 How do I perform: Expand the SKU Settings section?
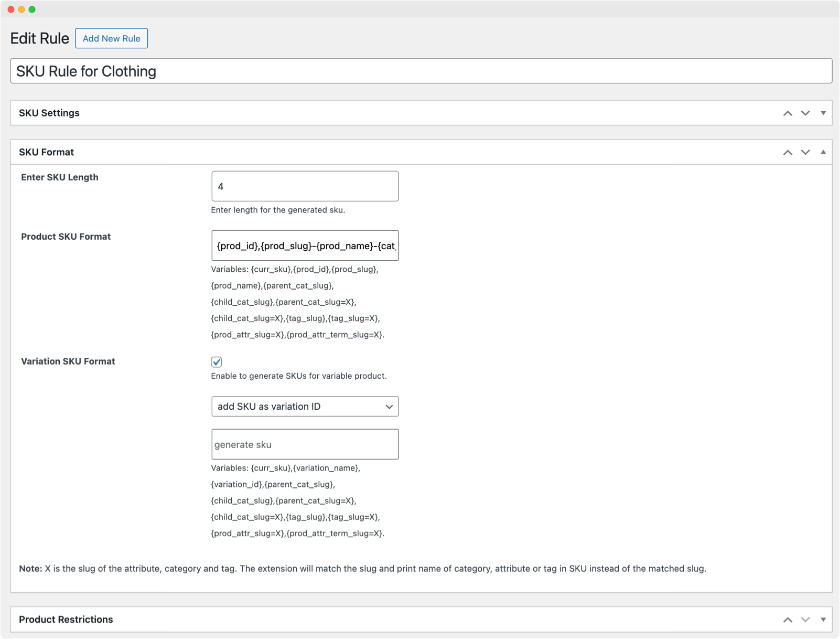tap(823, 113)
